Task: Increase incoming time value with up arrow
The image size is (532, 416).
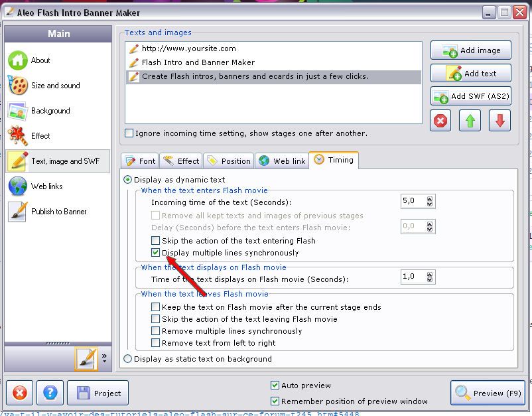Action: point(430,199)
